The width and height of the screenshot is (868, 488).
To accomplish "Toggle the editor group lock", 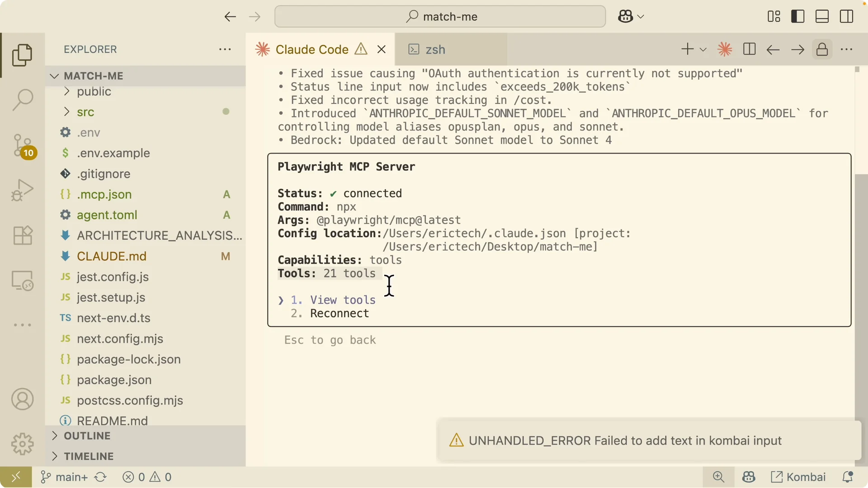I will [x=822, y=49].
